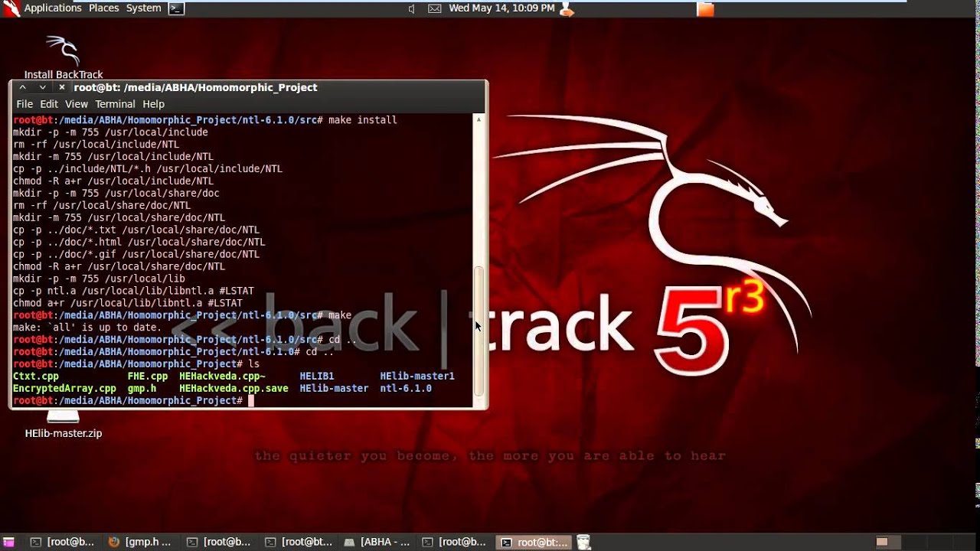Click the terminal scrollbar thumb
The width and height of the screenshot is (980, 551).
tap(479, 331)
